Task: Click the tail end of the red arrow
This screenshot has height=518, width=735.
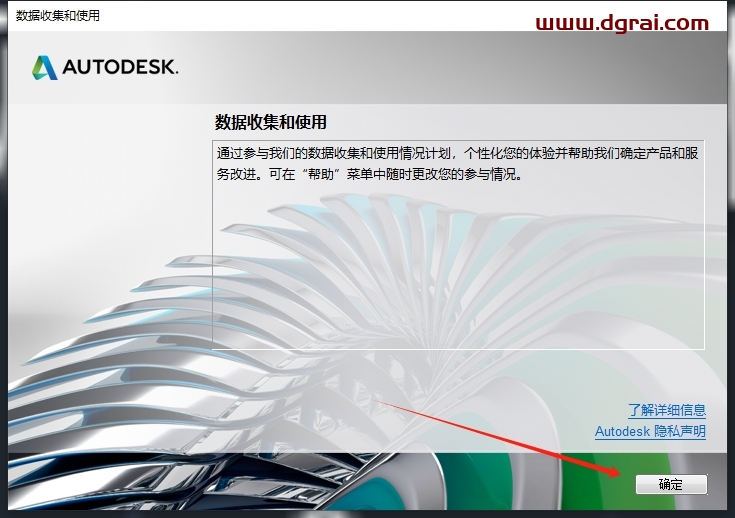Action: pos(380,402)
